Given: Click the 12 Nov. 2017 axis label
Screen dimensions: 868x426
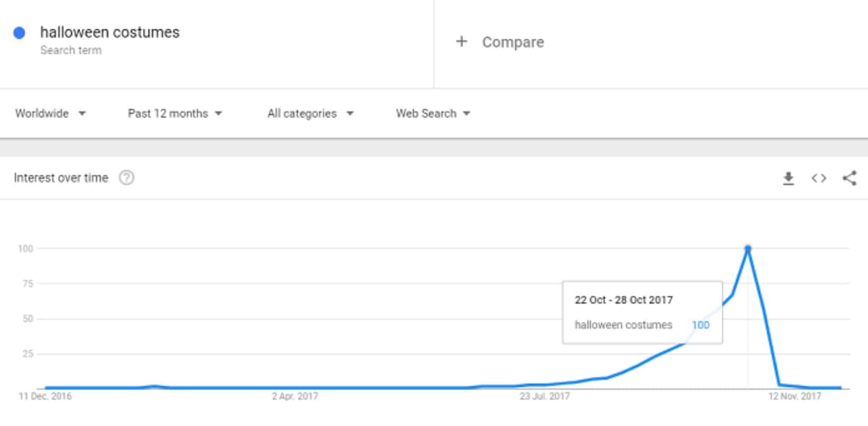Looking at the screenshot, I should pyautogui.click(x=794, y=396).
